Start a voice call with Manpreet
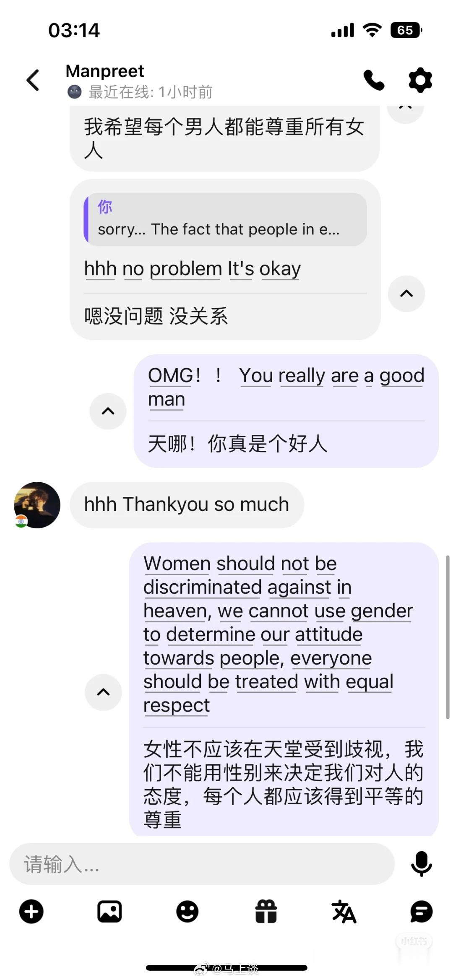 pos(374,80)
